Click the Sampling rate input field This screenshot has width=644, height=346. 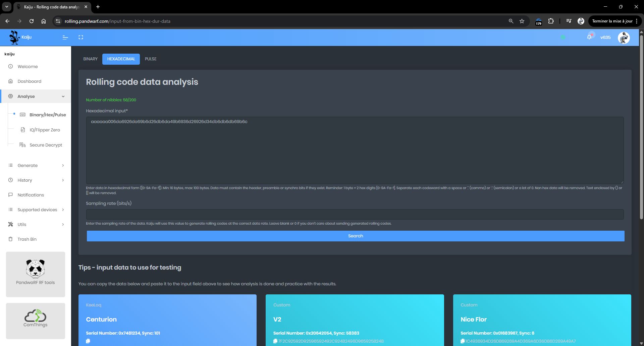355,215
